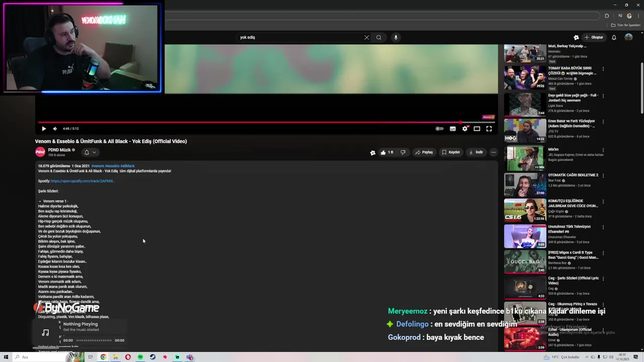Open options for 'Unutulmaz Türk Televizyon' video
The image size is (644, 362).
tap(603, 227)
